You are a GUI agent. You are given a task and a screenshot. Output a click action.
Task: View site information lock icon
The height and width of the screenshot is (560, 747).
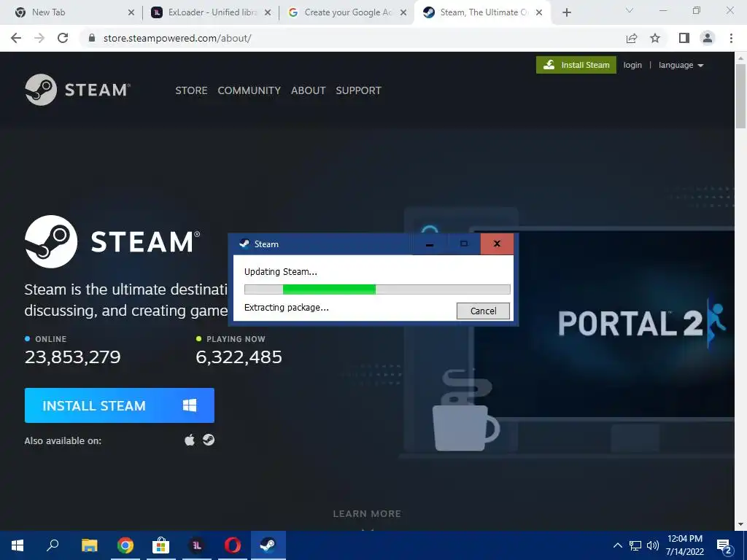[93, 38]
